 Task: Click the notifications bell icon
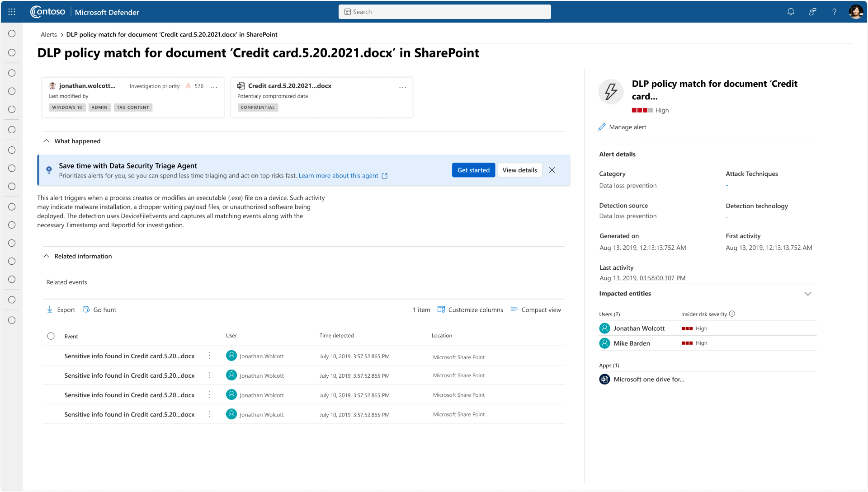click(x=790, y=12)
